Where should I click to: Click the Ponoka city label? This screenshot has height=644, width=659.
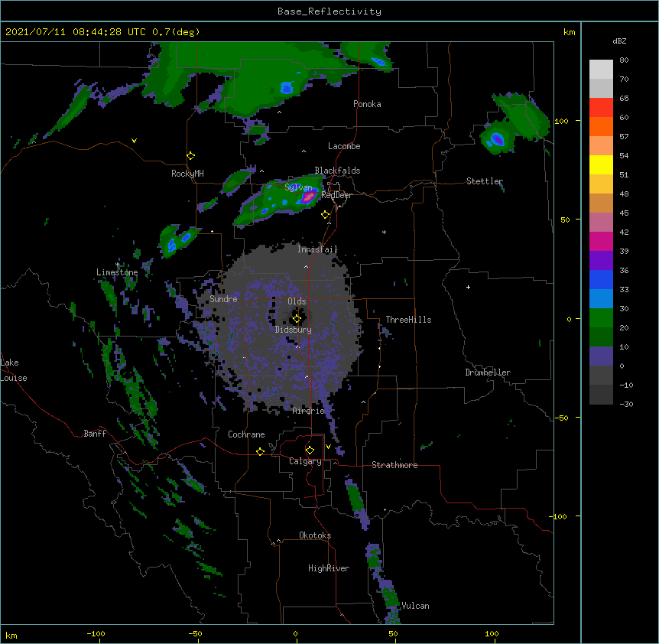coord(367,104)
